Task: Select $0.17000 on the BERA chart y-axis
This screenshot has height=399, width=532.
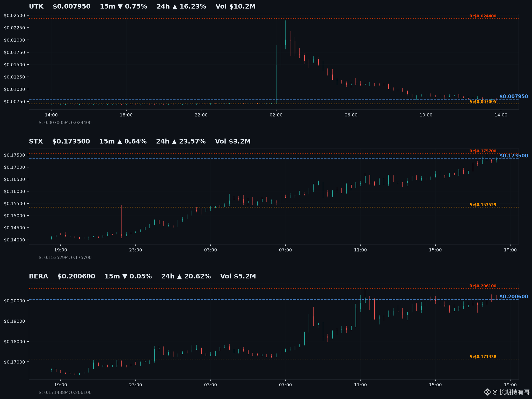Action: tap(14, 362)
